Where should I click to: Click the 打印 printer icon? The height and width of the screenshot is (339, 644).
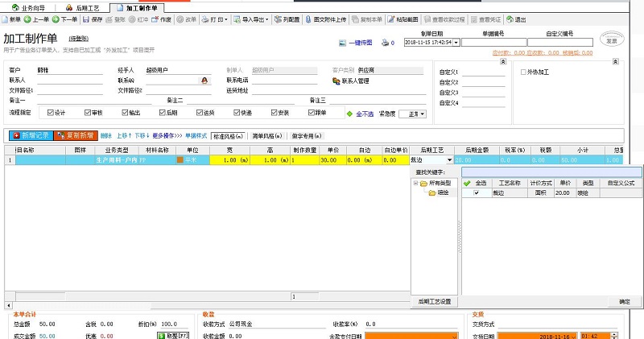[205, 19]
